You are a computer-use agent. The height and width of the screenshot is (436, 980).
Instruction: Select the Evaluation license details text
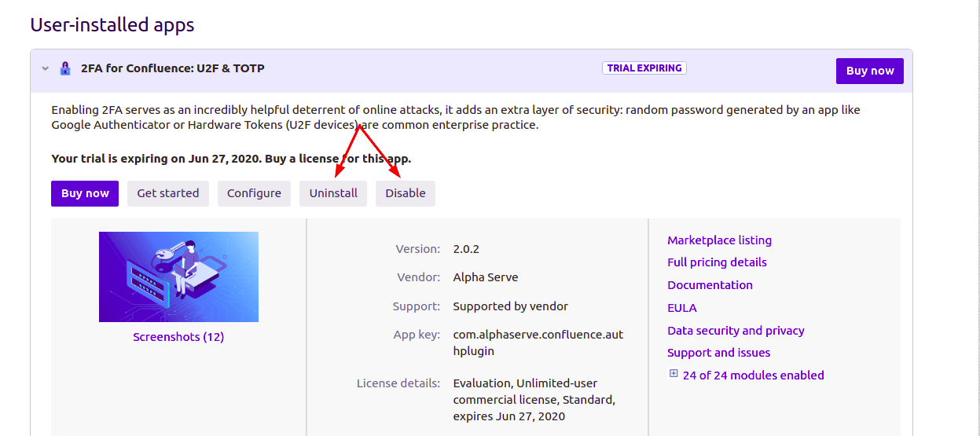click(x=534, y=400)
